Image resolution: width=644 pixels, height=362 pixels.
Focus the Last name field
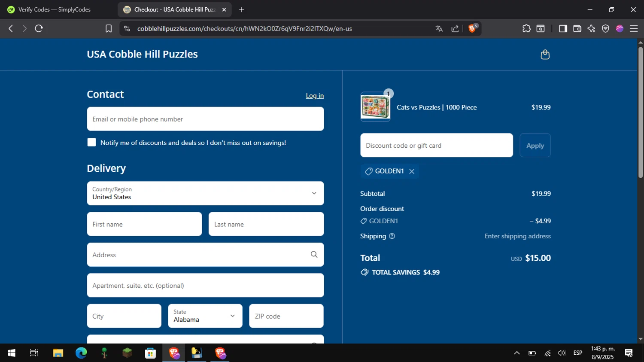tap(266, 224)
